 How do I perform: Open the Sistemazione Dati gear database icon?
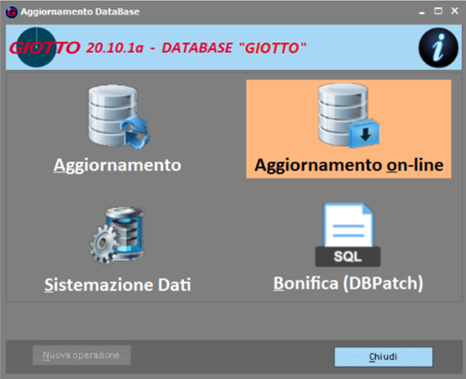point(117,235)
